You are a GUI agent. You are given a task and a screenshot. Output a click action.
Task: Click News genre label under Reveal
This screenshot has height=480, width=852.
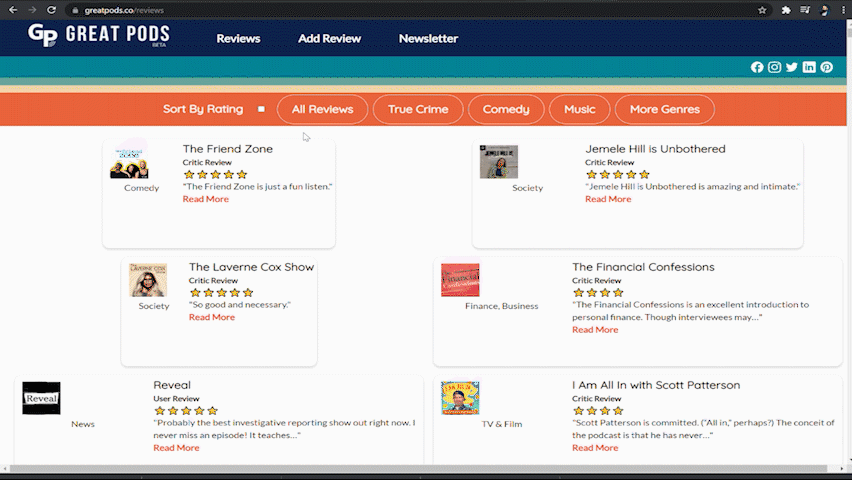[83, 424]
